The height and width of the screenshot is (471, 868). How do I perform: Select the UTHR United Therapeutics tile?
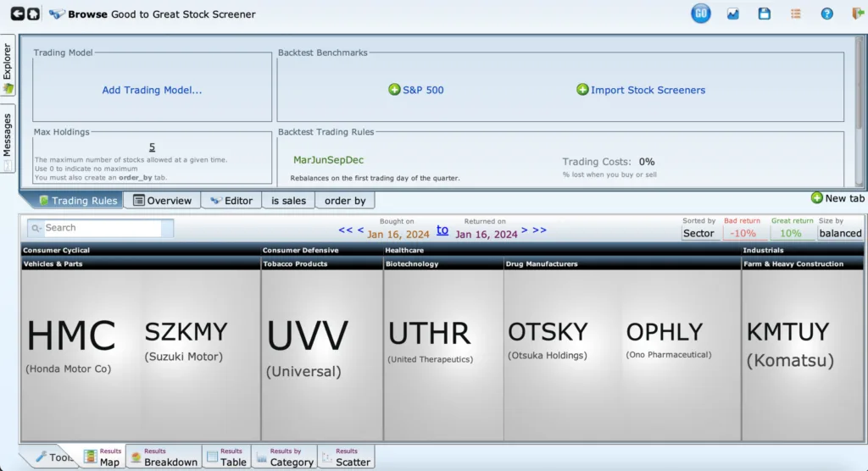click(443, 354)
